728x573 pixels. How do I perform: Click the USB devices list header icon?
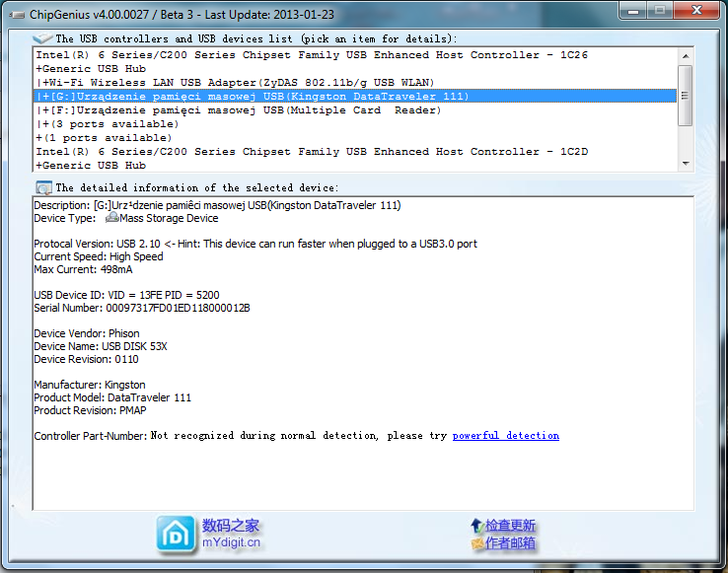42,38
